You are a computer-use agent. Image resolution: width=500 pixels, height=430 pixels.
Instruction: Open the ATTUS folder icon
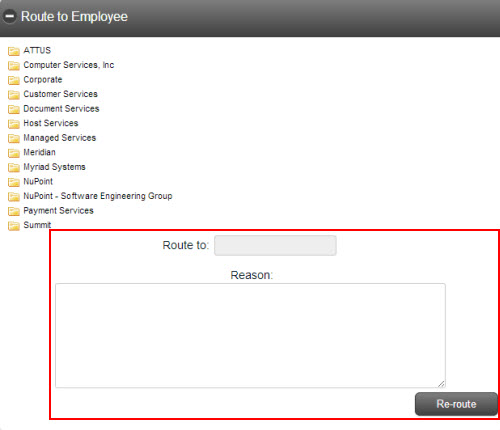click(x=14, y=51)
